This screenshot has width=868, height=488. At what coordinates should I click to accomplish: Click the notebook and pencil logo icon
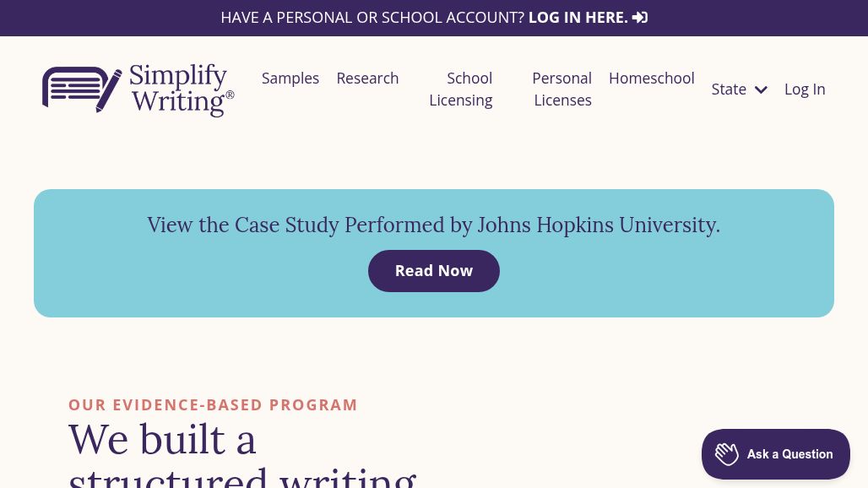pos(82,89)
